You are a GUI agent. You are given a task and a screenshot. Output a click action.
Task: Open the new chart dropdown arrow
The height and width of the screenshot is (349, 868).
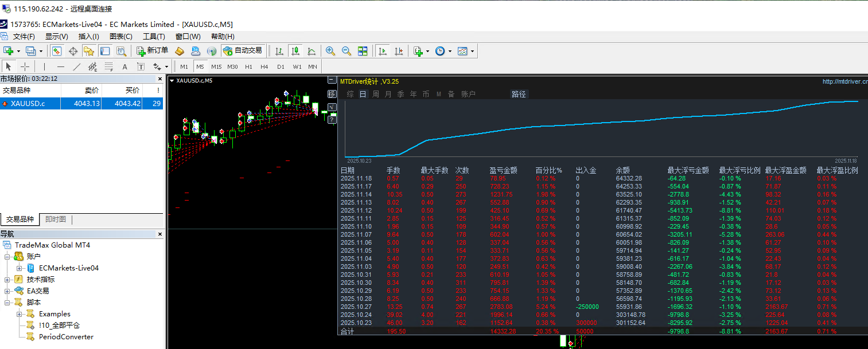pos(18,51)
